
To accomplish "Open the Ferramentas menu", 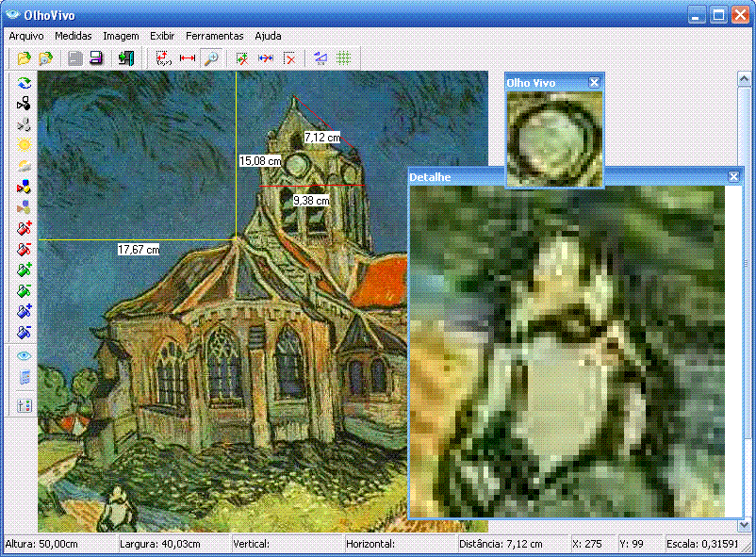I will pos(215,36).
